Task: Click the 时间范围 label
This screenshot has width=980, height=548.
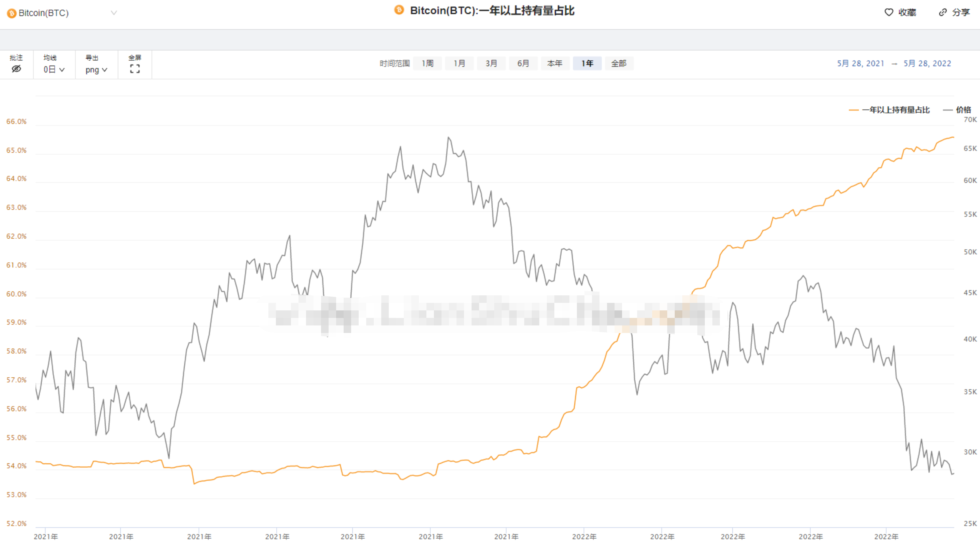Action: click(395, 63)
